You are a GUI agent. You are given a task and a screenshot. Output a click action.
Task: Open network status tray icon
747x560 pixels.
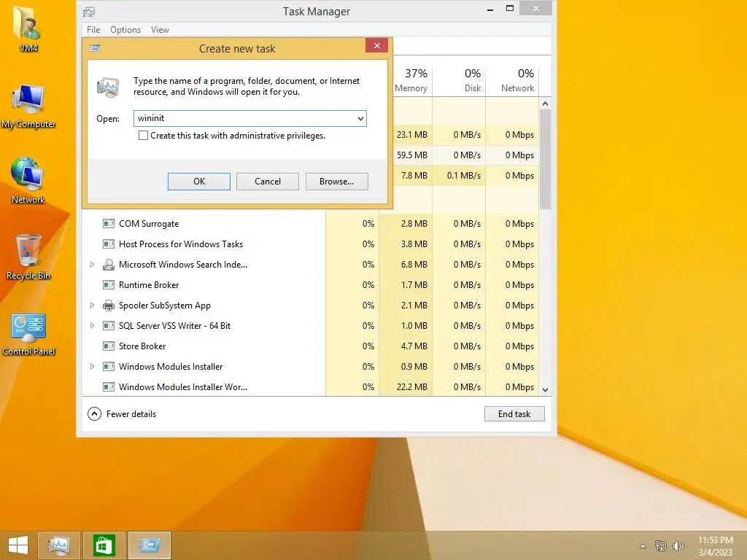coord(661,545)
